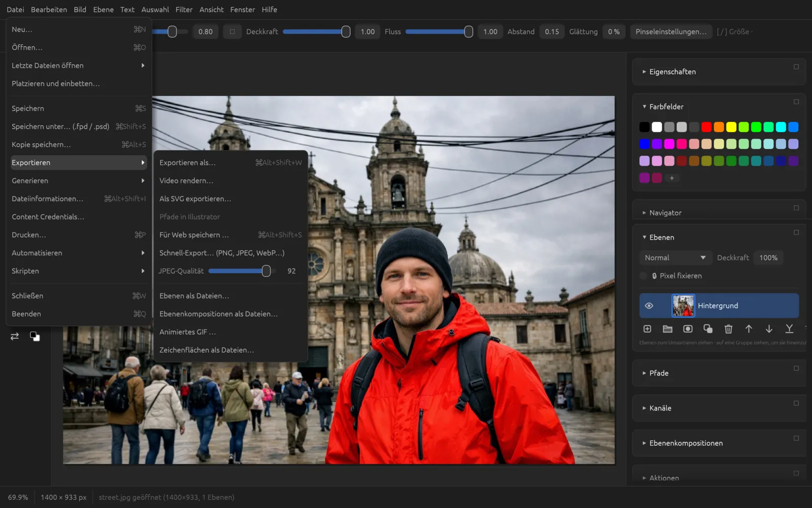This screenshot has width=812, height=508.
Task: Add a layer mask in Ebenen panel
Action: [x=688, y=329]
